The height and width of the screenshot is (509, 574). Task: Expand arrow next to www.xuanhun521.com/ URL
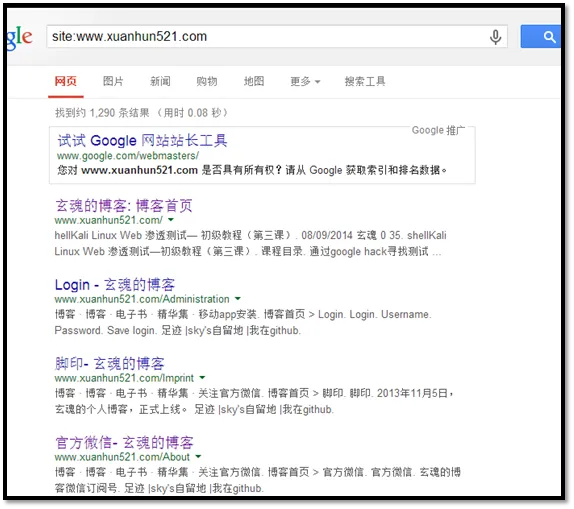pos(171,220)
